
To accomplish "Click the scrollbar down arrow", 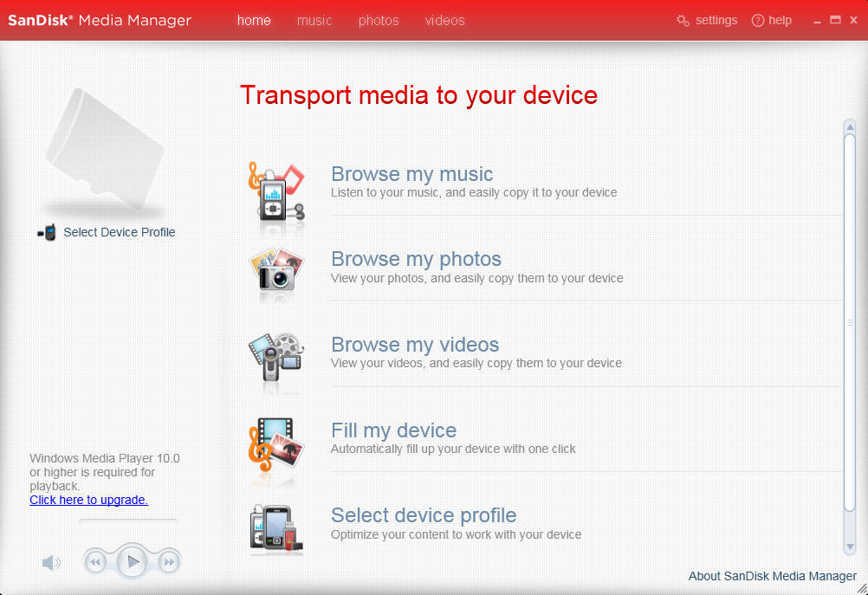I will [850, 548].
